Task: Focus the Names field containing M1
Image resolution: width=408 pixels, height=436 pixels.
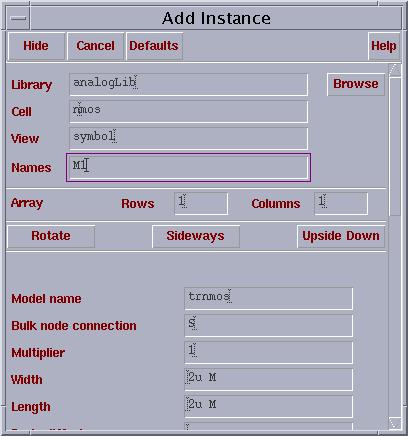Action: coord(188,167)
